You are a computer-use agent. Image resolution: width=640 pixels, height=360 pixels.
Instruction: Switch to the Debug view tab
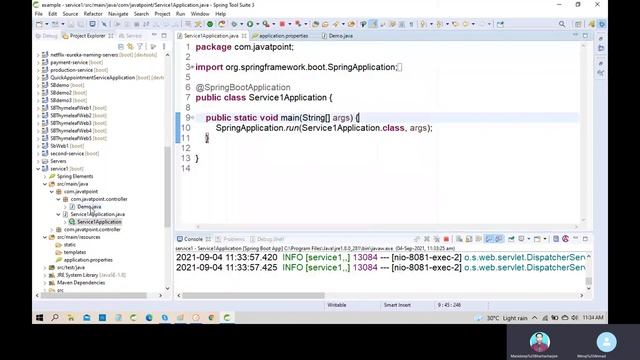click(47, 36)
